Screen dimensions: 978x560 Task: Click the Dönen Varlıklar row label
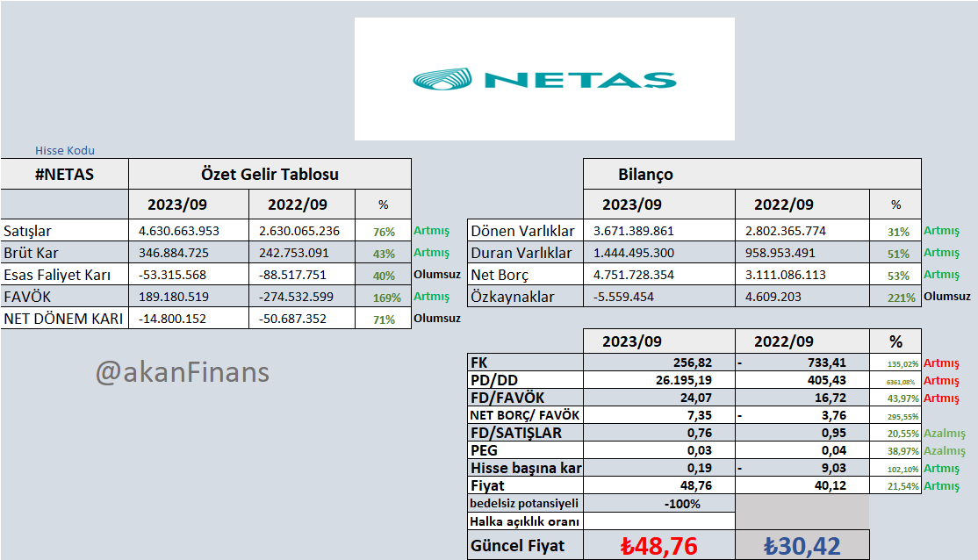525,231
